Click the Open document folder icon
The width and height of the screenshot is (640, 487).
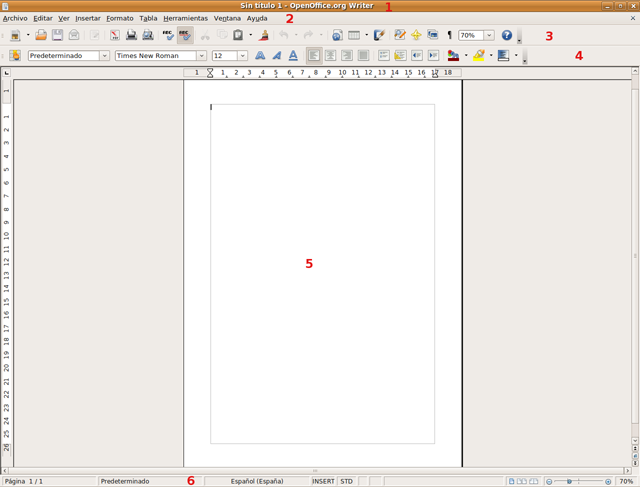click(x=41, y=36)
